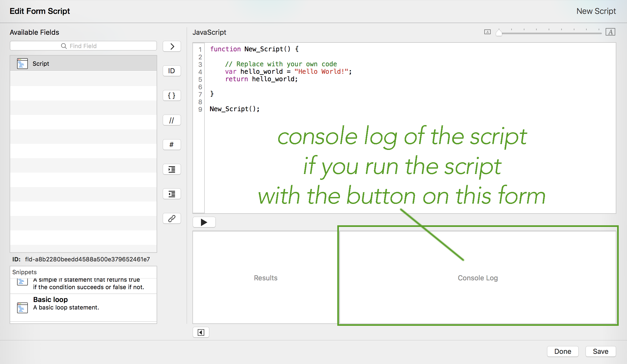Click the link chain icon button
Viewport: 627px width, 364px height.
[172, 218]
